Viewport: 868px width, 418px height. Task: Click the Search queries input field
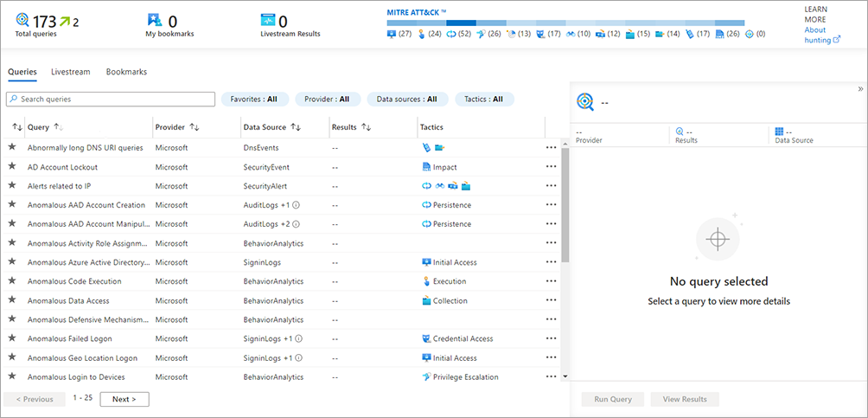point(110,100)
